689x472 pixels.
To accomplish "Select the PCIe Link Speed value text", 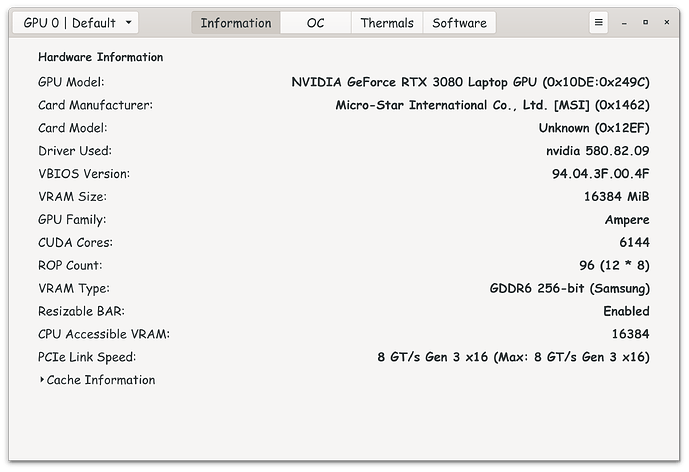I will pos(513,357).
